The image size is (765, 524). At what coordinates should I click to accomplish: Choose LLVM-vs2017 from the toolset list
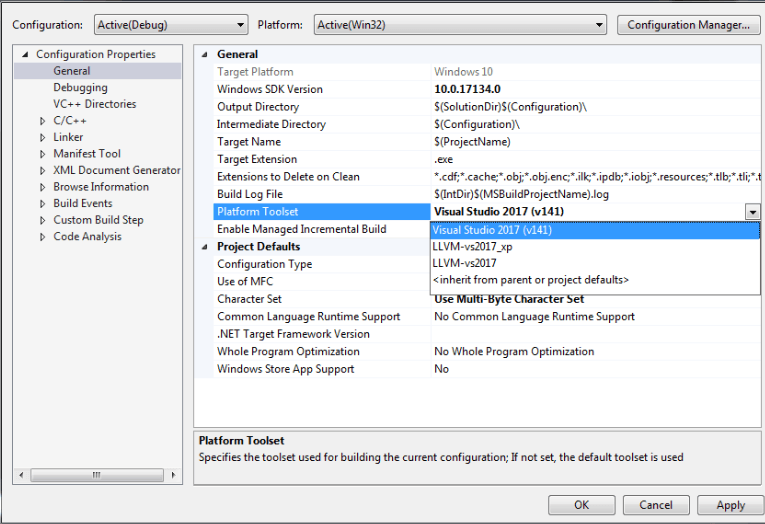(x=464, y=263)
